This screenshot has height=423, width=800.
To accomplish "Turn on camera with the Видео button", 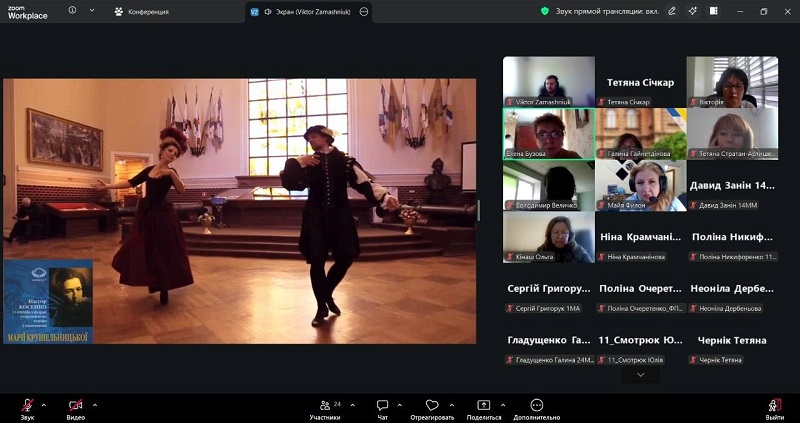I will click(76, 406).
